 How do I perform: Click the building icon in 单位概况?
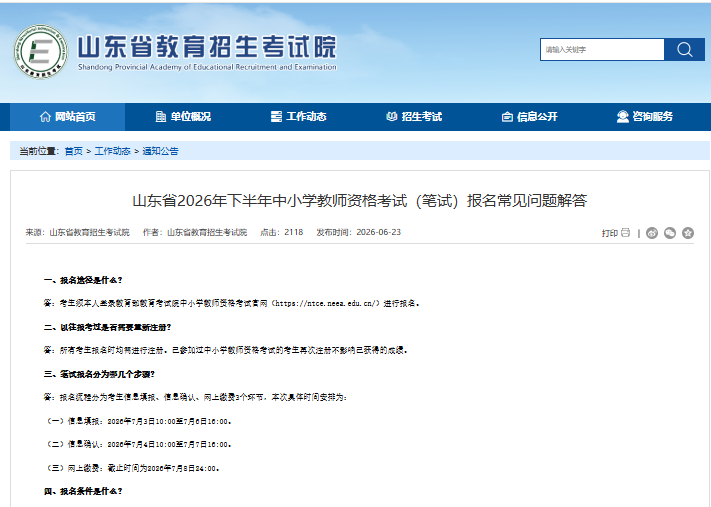pyautogui.click(x=161, y=117)
